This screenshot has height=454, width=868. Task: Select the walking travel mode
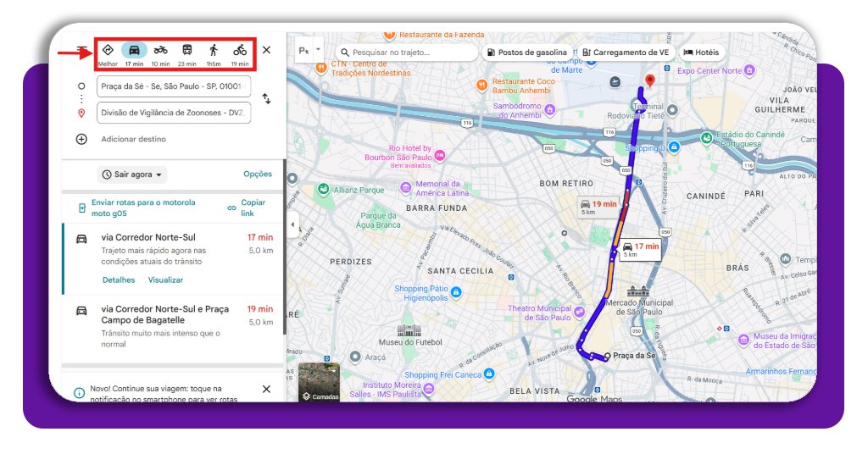pos(214,51)
